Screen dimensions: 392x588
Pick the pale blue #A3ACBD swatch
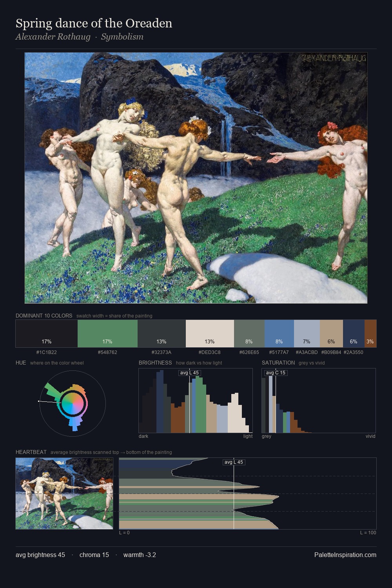307,334
